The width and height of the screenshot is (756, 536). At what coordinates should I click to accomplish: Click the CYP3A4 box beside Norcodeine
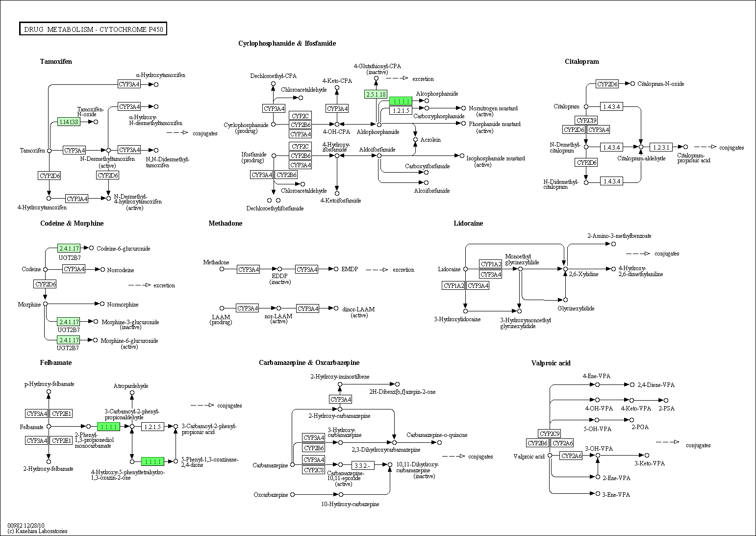point(74,269)
